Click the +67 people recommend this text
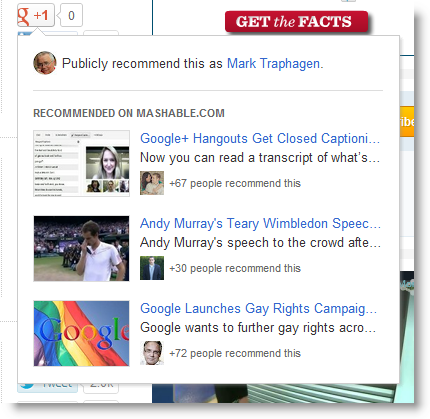 pos(235,183)
